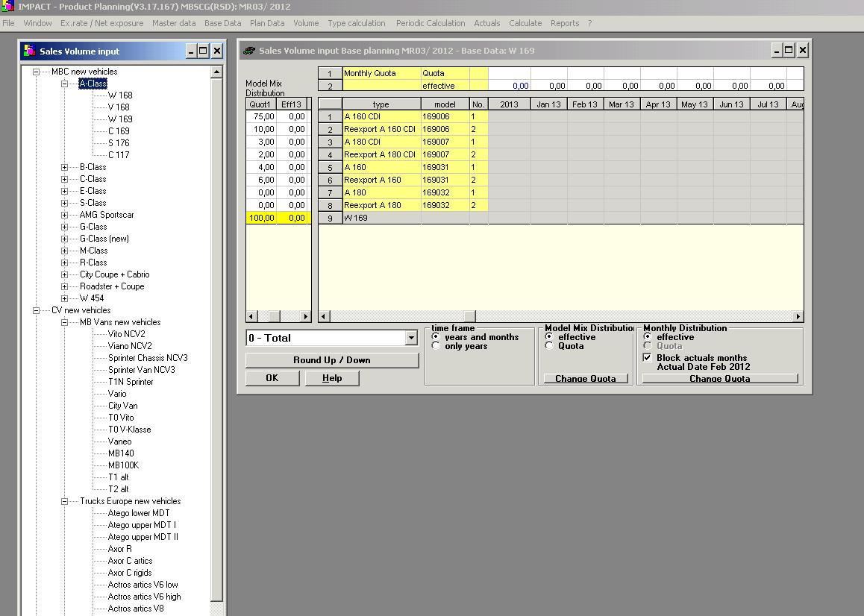The height and width of the screenshot is (616, 864).
Task: Open the Base Data menu
Action: point(222,23)
